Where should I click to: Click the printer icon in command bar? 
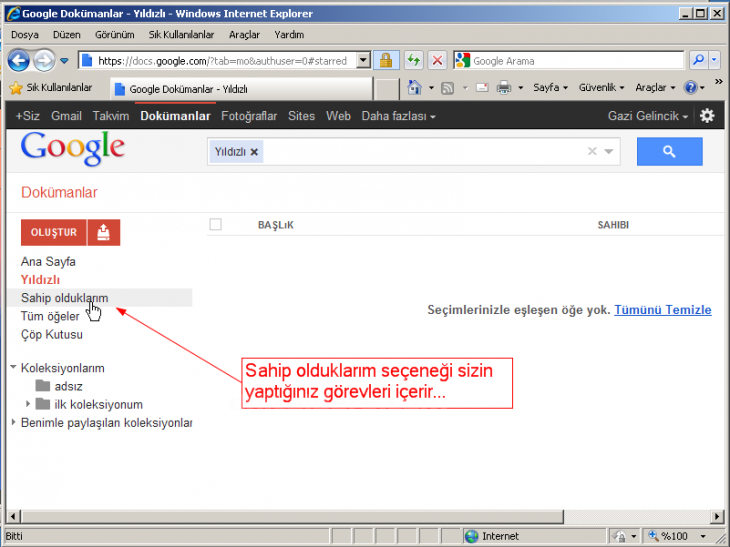[504, 88]
